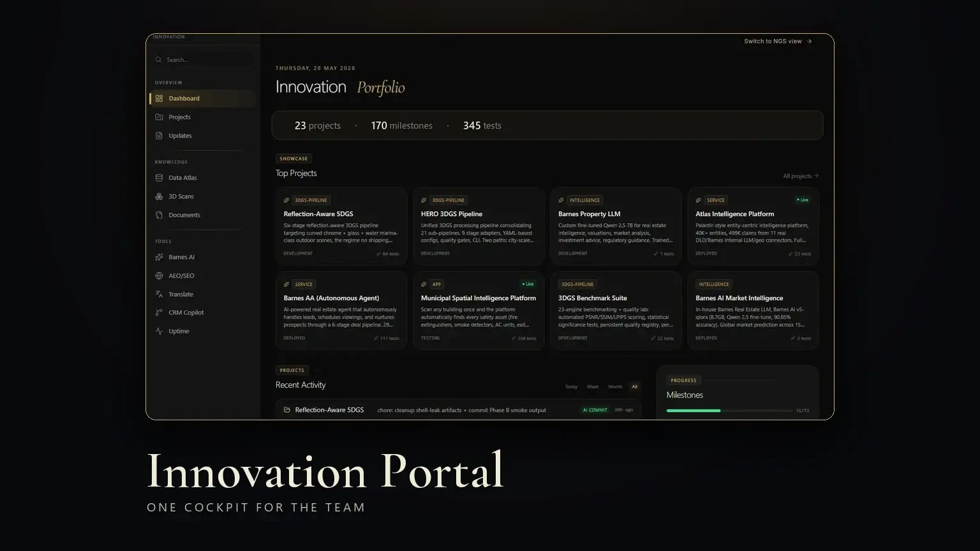Click 154 tests on Municipal Spatial card
This screenshot has width=980, height=551.
(524, 338)
